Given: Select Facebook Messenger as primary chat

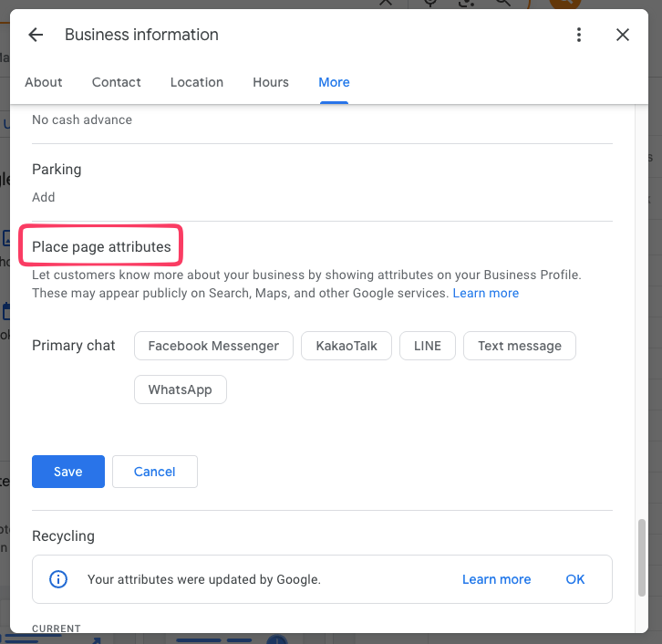Looking at the screenshot, I should click(213, 346).
